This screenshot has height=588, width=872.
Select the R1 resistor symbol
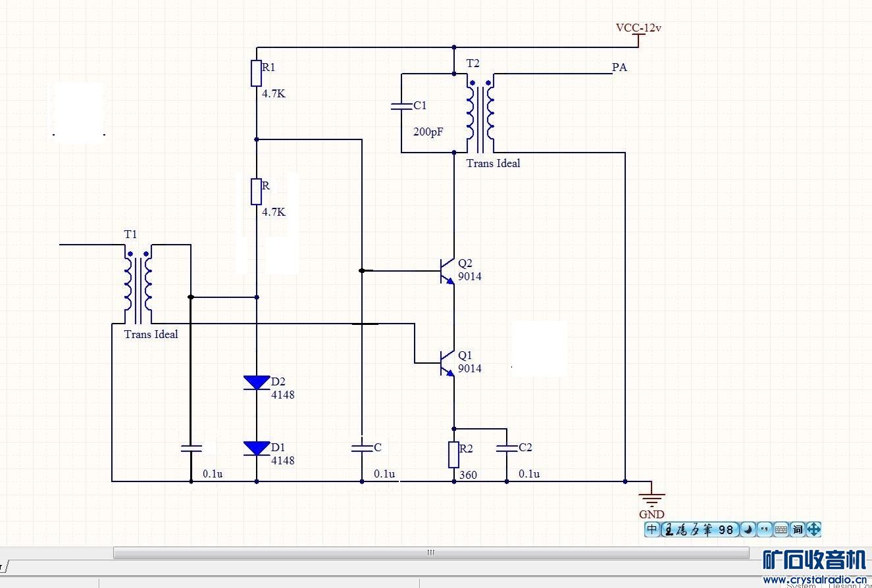coord(257,73)
